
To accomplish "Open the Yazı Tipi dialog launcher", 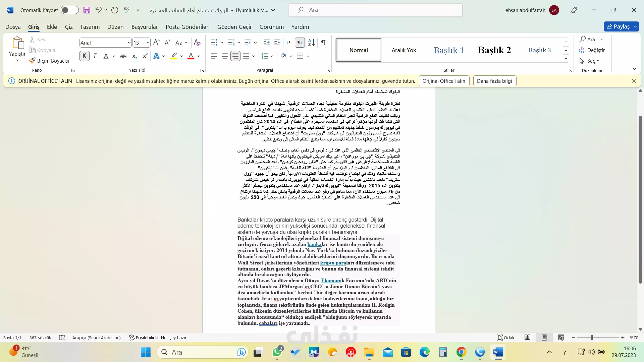I will (x=202, y=70).
